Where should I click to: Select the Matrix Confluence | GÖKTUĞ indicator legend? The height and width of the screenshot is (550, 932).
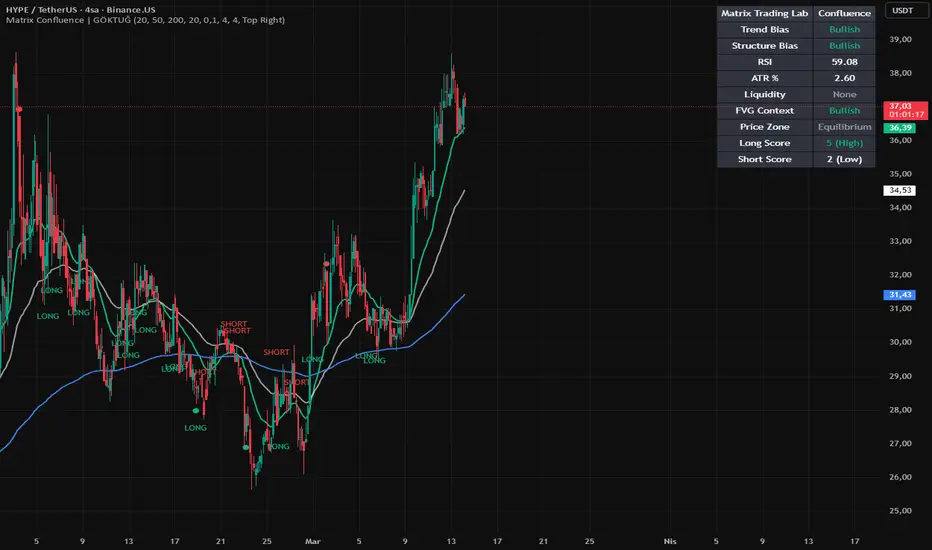[x=146, y=20]
